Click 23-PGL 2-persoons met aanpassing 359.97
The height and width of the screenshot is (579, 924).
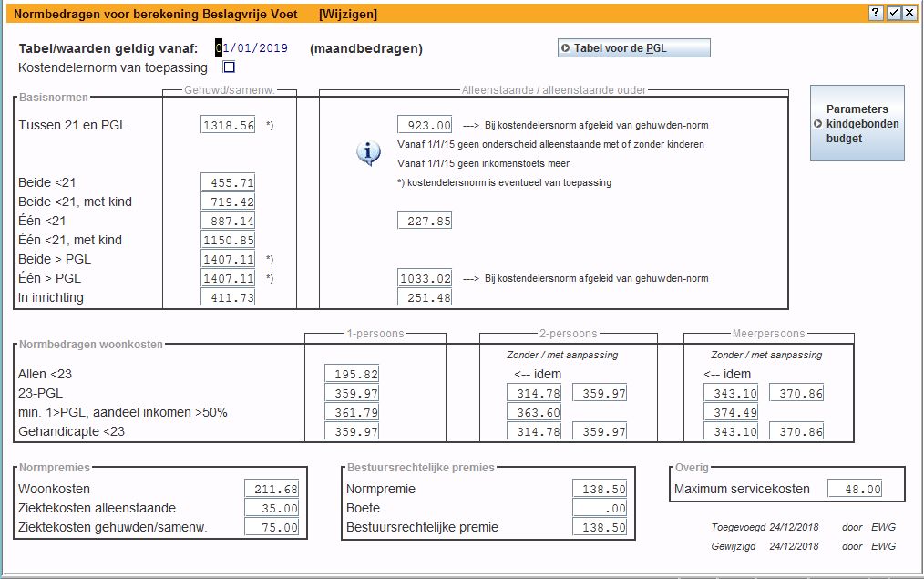pyautogui.click(x=600, y=393)
